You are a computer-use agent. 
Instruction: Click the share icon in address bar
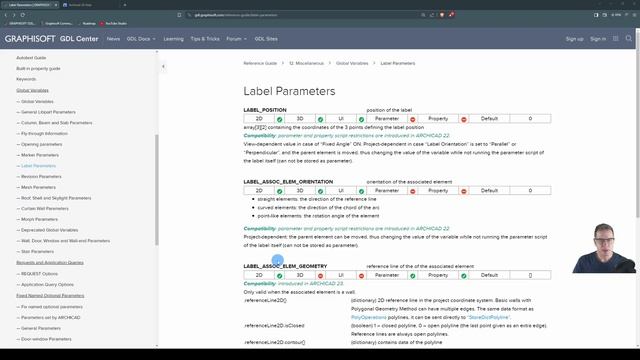tap(432, 15)
